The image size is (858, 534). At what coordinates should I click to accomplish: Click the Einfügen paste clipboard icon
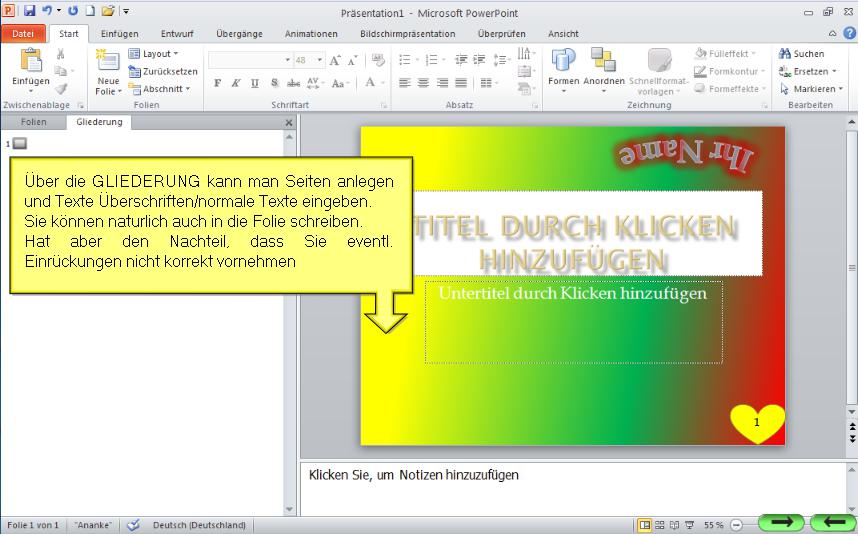[30, 61]
